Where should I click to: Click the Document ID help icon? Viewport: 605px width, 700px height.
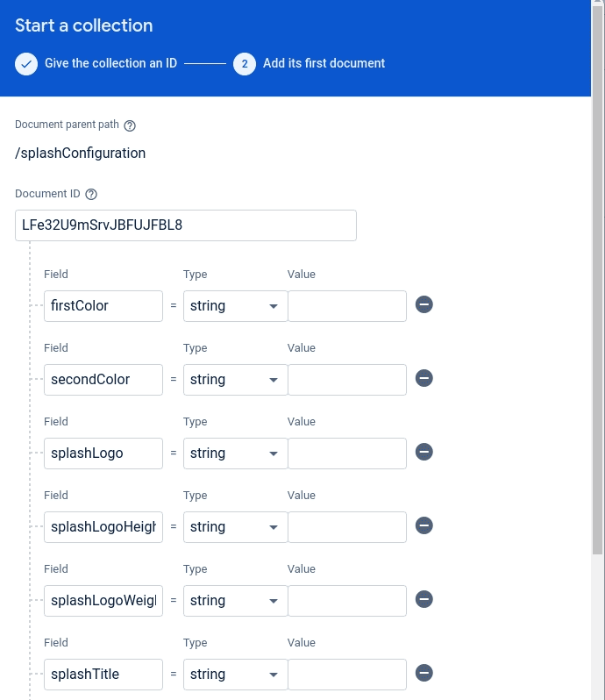tap(91, 195)
